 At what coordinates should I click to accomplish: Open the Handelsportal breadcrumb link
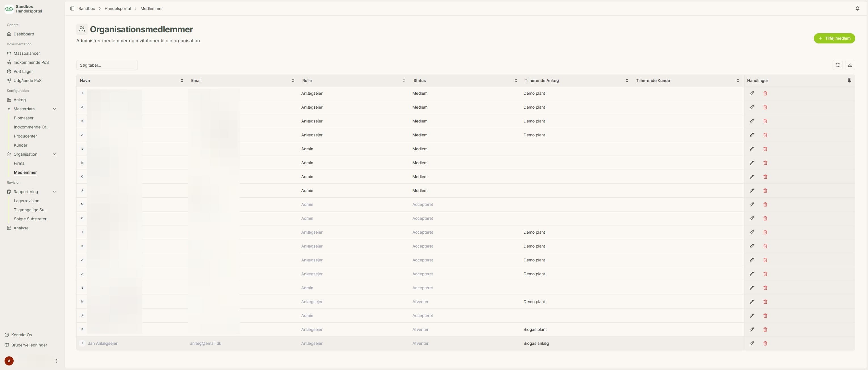[118, 9]
